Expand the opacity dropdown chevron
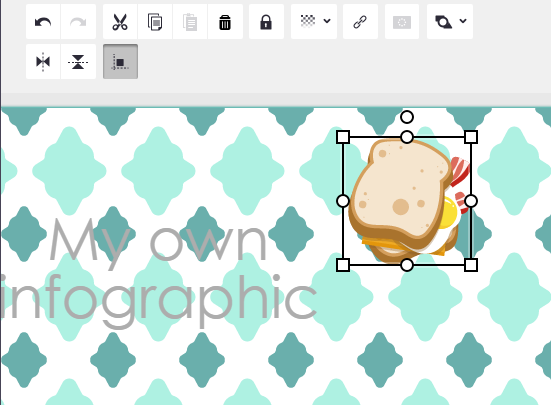551x405 pixels. click(327, 21)
